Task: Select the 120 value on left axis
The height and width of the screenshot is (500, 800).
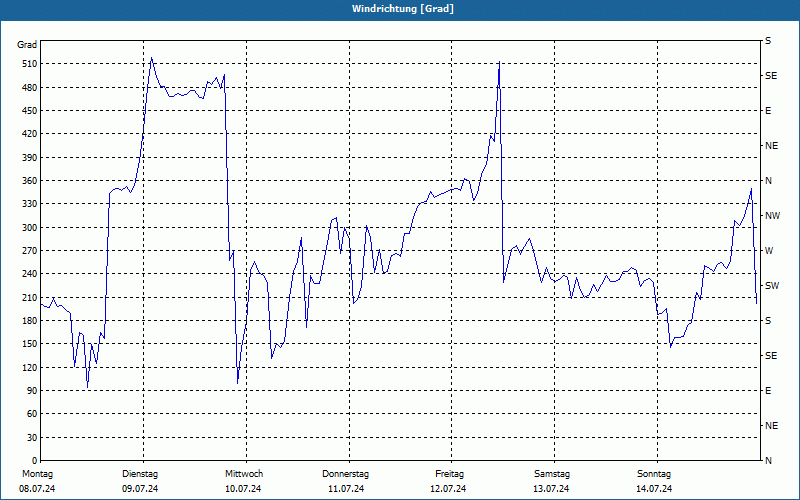Action: pos(31,367)
